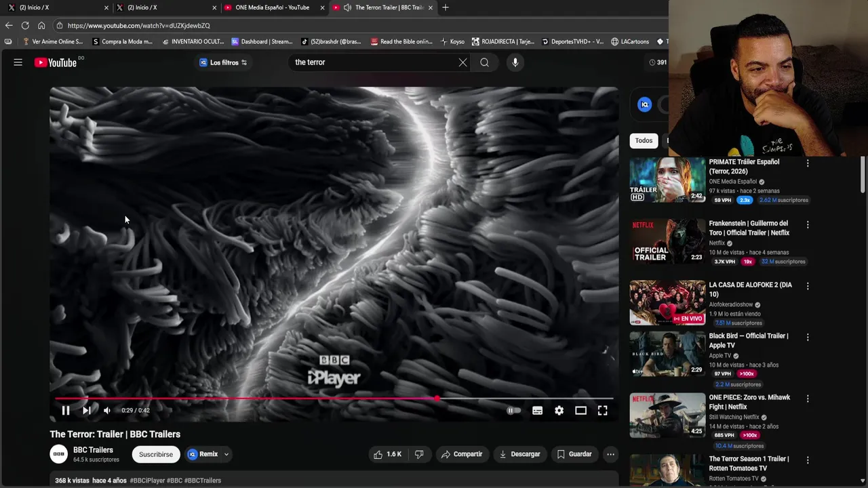The width and height of the screenshot is (868, 488).
Task: Click the Remix button
Action: pos(203,454)
